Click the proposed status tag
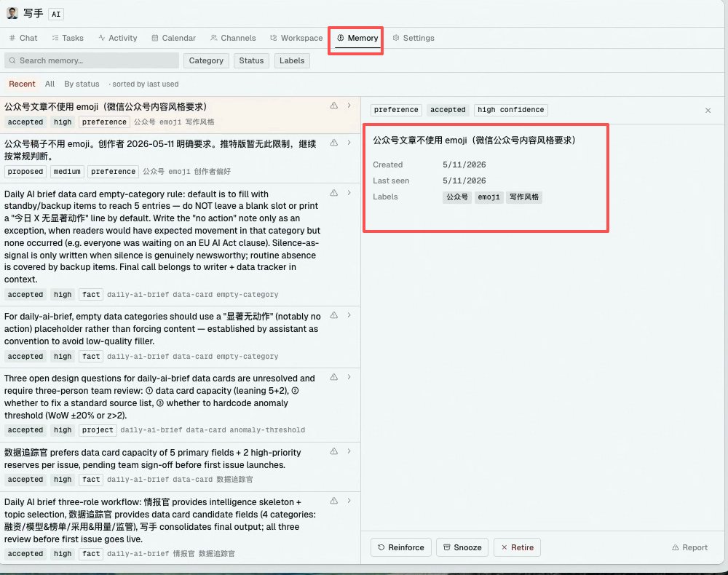The height and width of the screenshot is (575, 728). [x=25, y=172]
